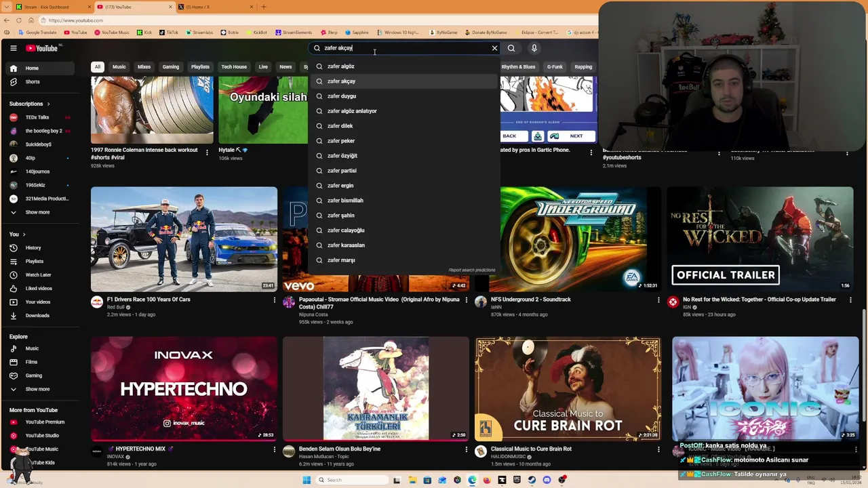Open Gaming under Explore

[x=39, y=376]
